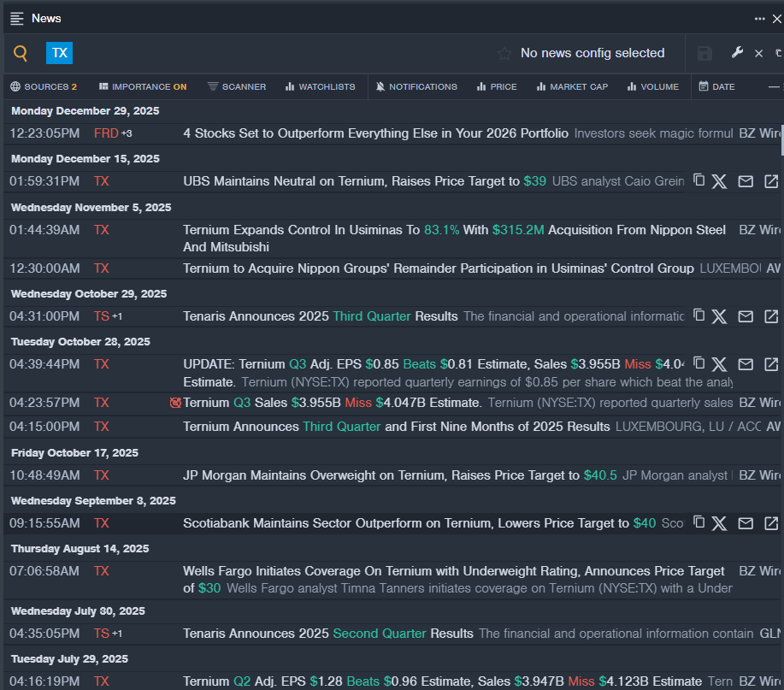The width and height of the screenshot is (784, 690).
Task: Copy the UBS Maintains Neutral headline
Action: point(699,180)
